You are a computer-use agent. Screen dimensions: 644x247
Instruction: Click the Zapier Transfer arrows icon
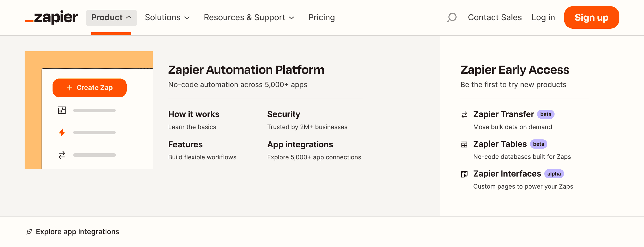(464, 115)
